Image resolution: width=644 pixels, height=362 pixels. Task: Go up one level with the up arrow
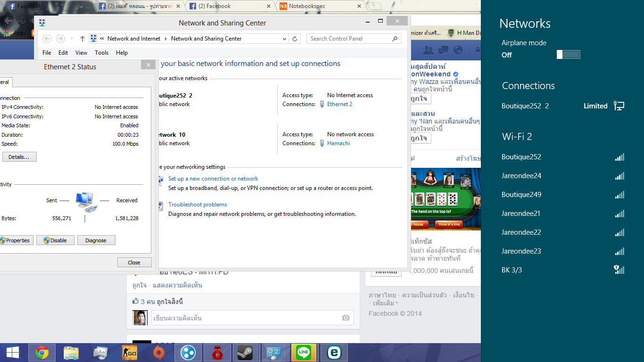pyautogui.click(x=83, y=39)
